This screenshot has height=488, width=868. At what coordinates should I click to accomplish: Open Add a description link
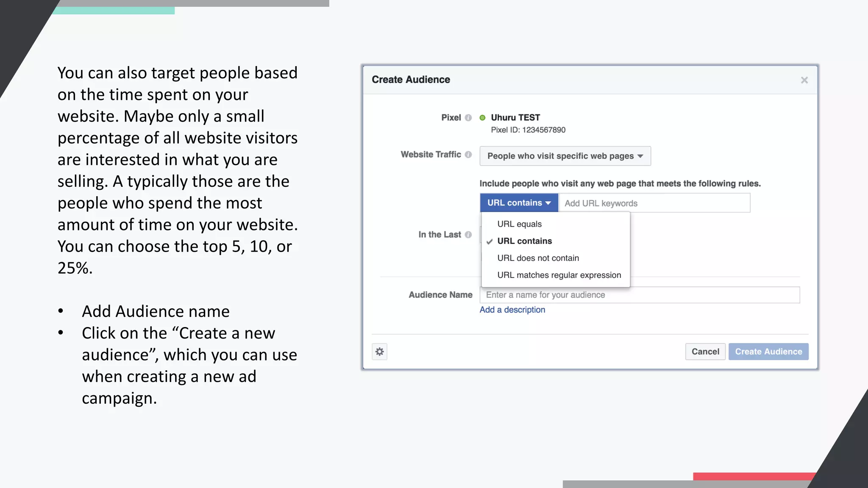pos(512,310)
